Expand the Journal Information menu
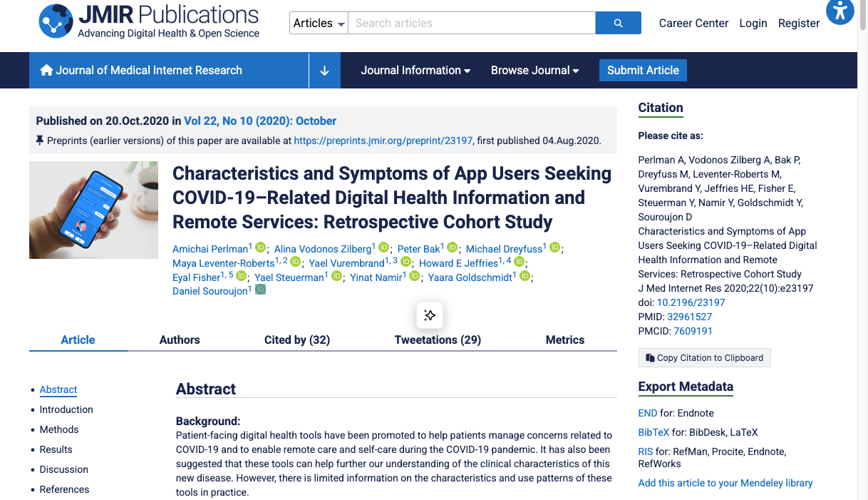The width and height of the screenshot is (868, 500). 415,70
